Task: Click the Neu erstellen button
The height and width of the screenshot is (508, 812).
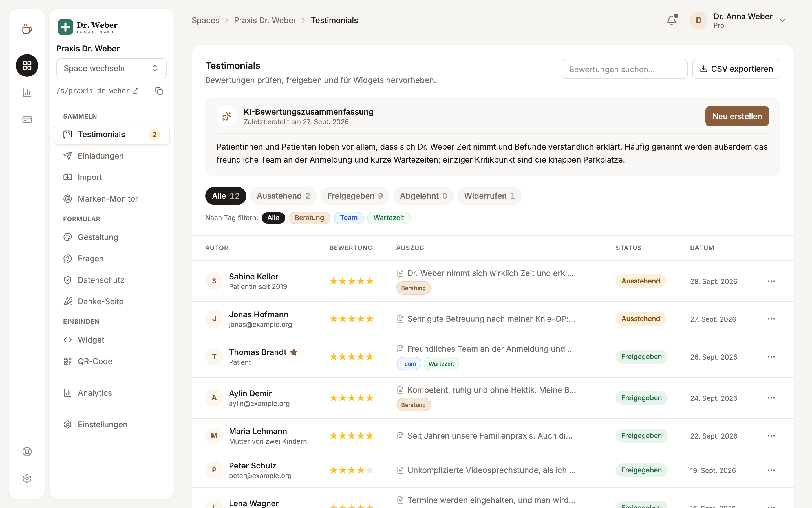Action: [x=737, y=116]
